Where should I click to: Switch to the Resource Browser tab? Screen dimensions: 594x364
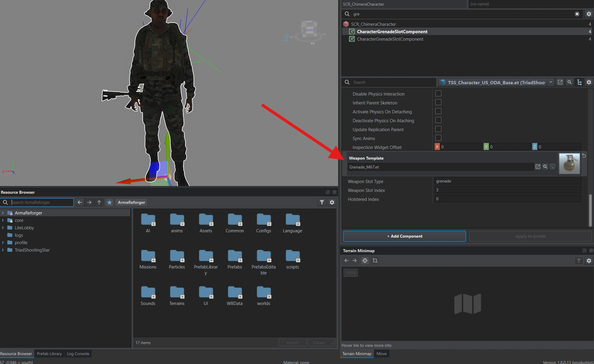coord(16,354)
